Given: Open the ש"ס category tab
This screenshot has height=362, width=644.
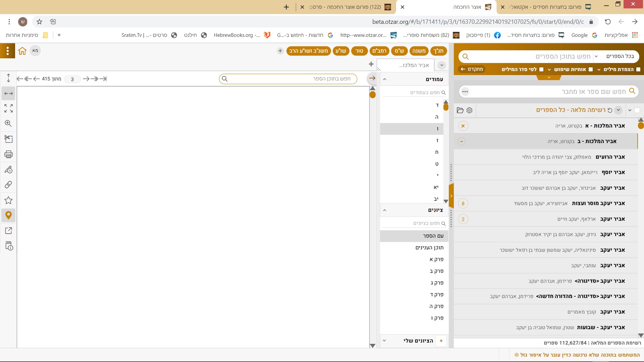Looking at the screenshot, I should 399,51.
